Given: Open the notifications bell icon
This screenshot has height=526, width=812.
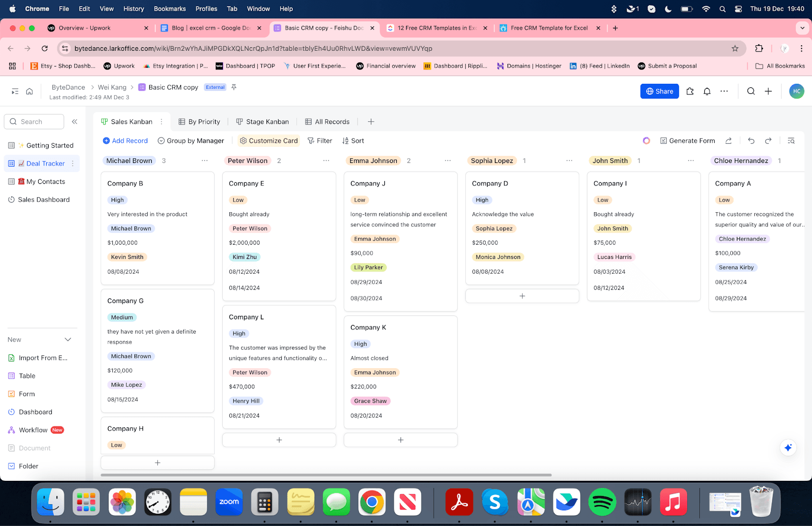Looking at the screenshot, I should 707,91.
